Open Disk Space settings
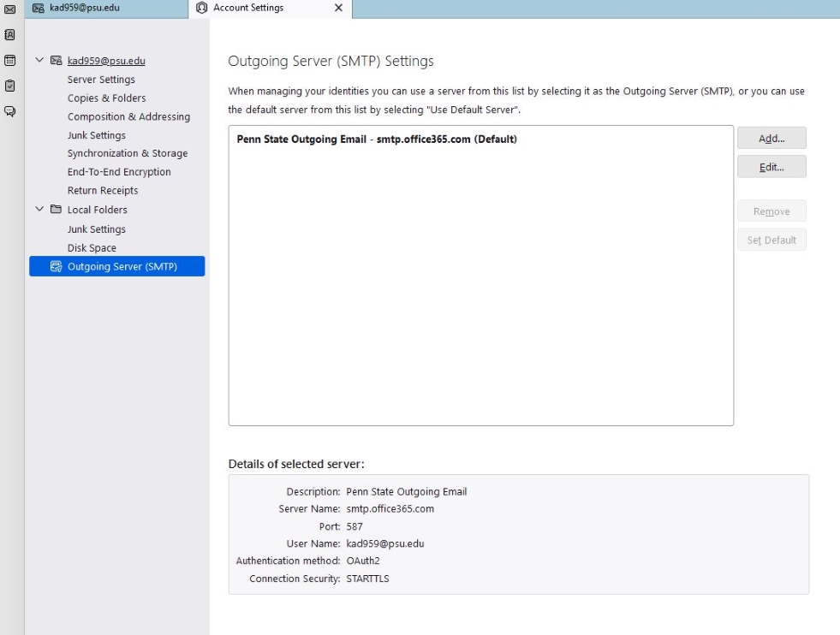This screenshot has width=840, height=635. point(92,248)
